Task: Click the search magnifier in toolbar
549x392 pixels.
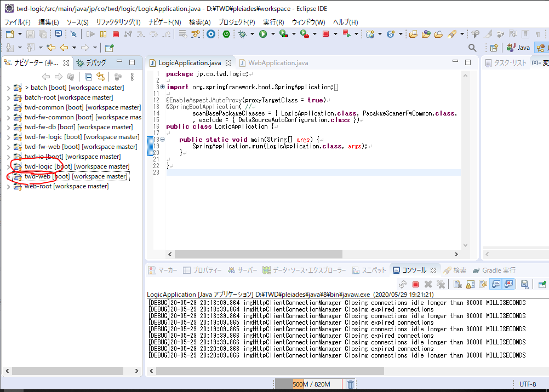Action: 472,48
